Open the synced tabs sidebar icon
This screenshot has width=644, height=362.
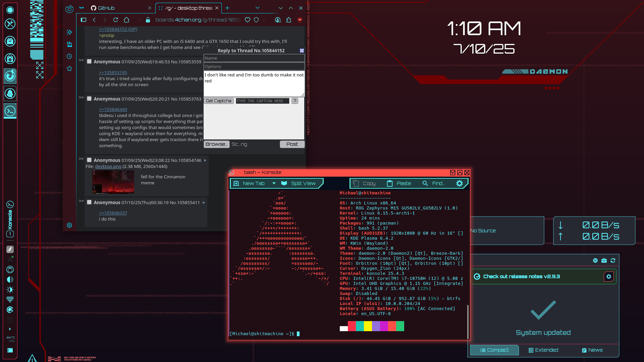click(x=69, y=44)
